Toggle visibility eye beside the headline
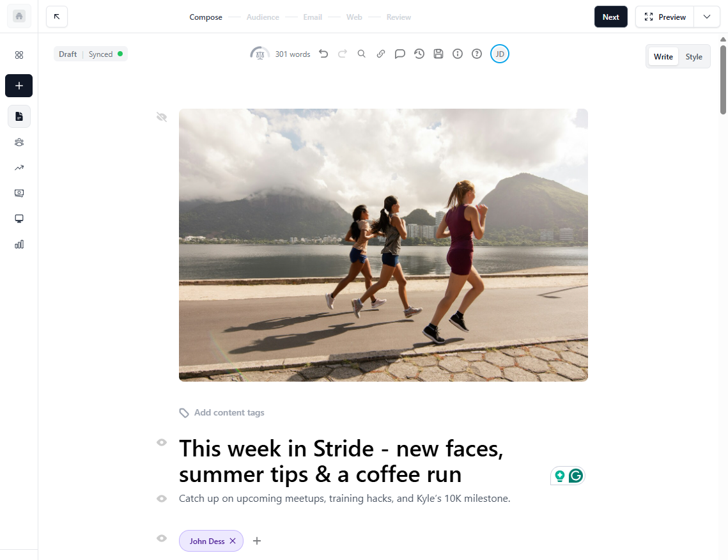The width and height of the screenshot is (728, 560). [x=162, y=442]
